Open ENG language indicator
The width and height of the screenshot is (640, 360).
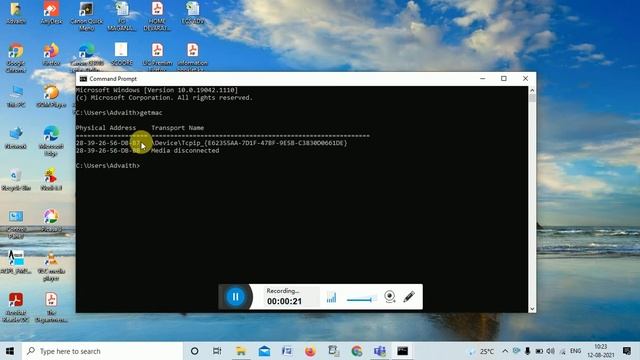576,351
